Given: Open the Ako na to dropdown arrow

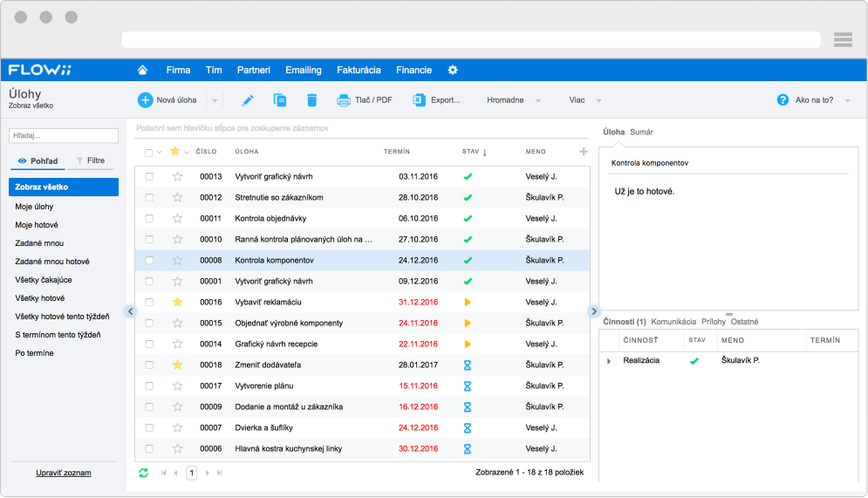Looking at the screenshot, I should click(848, 100).
